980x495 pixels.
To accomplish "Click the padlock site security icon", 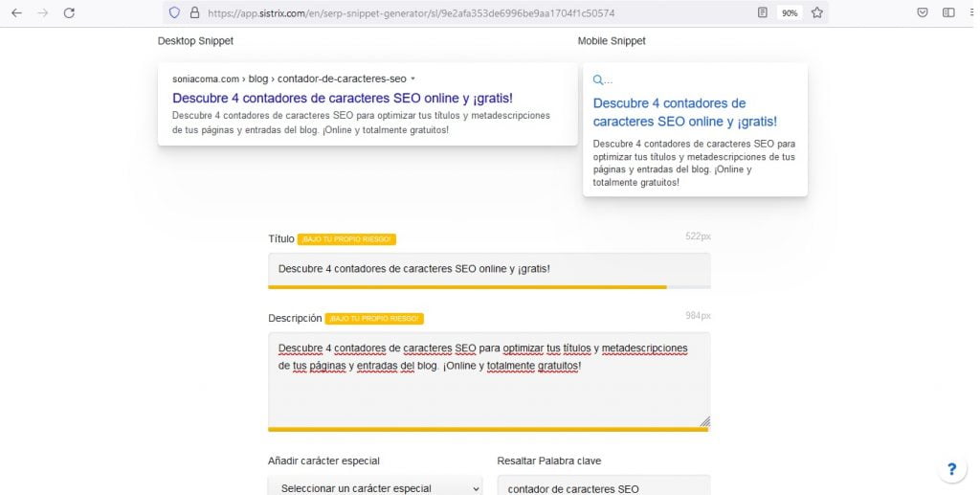I will point(194,13).
